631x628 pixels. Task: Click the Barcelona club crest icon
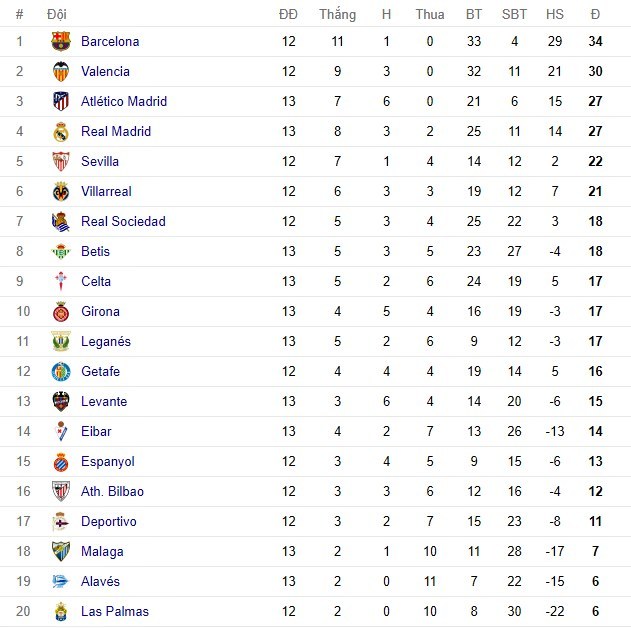point(61,42)
